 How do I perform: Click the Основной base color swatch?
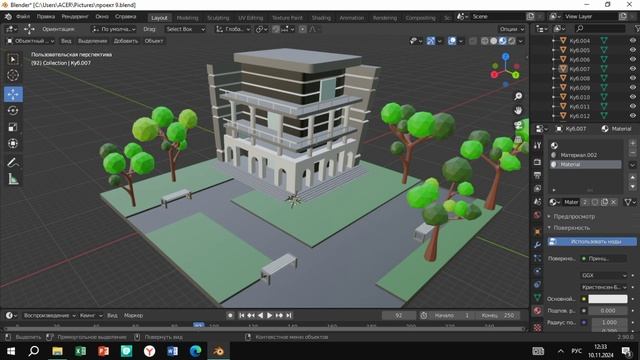607,299
